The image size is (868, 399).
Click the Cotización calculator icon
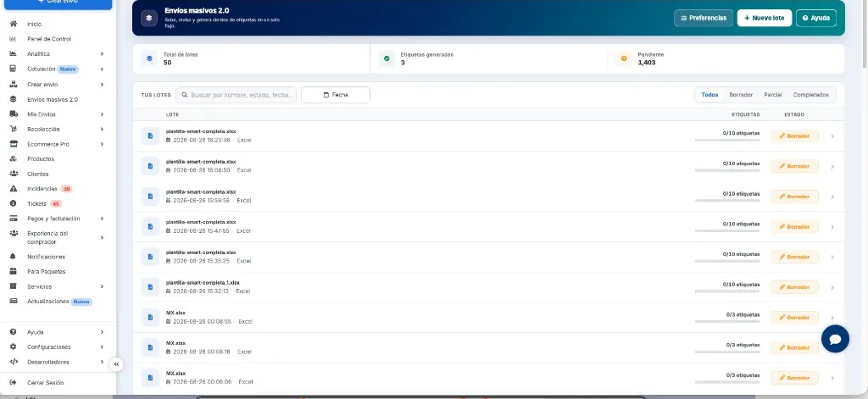14,69
